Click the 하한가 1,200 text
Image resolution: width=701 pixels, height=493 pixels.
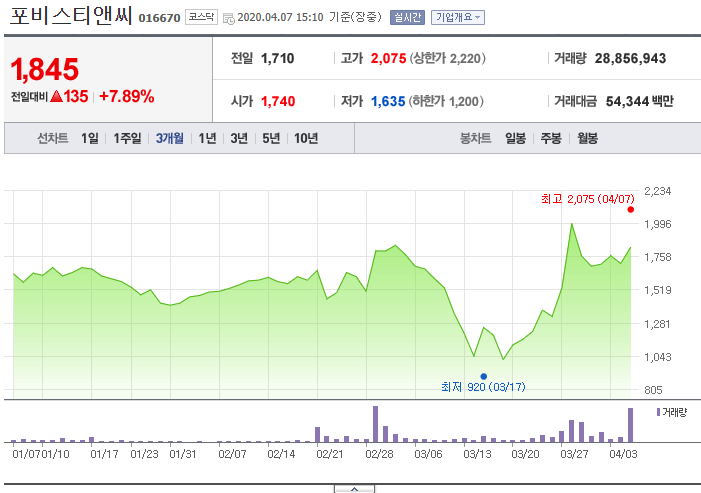click(446, 101)
